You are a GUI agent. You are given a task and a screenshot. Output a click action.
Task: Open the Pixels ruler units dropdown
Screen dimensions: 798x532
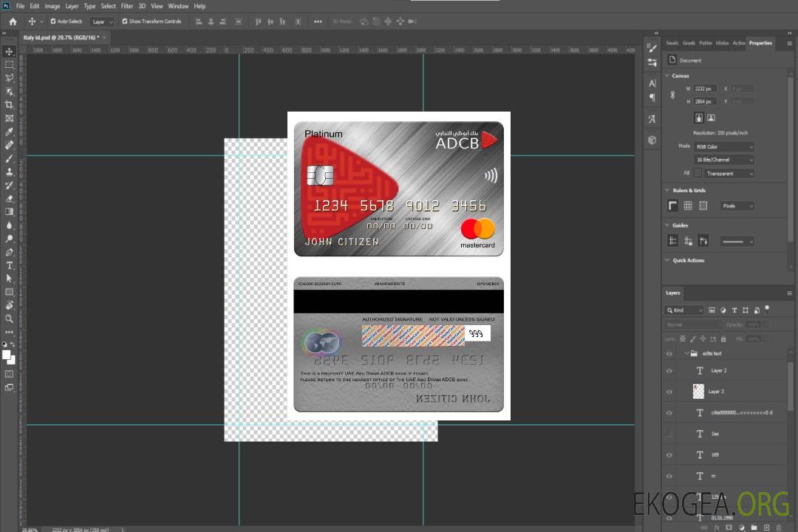[737, 205]
